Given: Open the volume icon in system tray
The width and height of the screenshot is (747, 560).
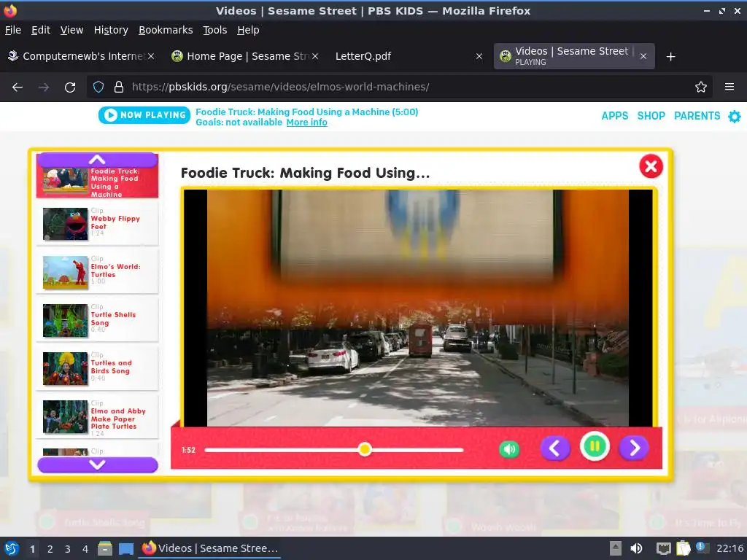Looking at the screenshot, I should point(636,548).
